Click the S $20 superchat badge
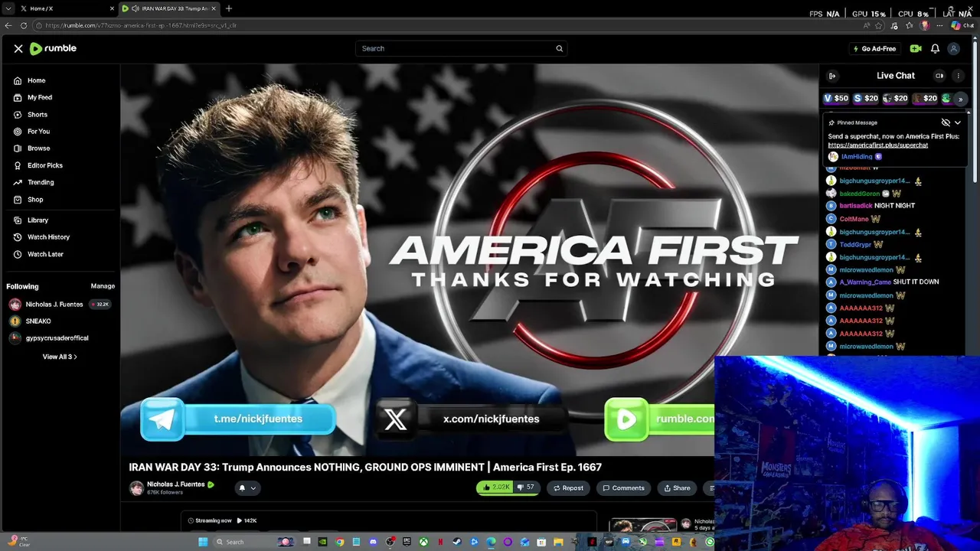The width and height of the screenshot is (980, 551). pyautogui.click(x=866, y=98)
